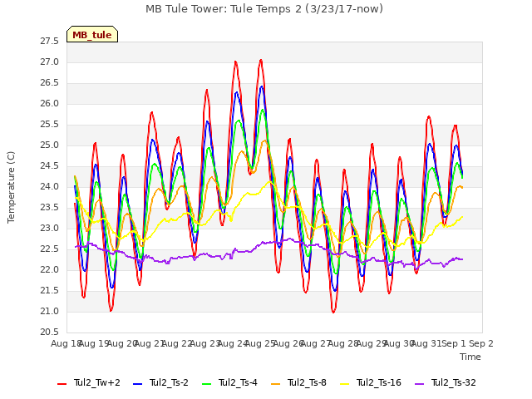Toggle the Tul2_Ts-16 legend entry
532x399 pixels.
tap(371, 383)
